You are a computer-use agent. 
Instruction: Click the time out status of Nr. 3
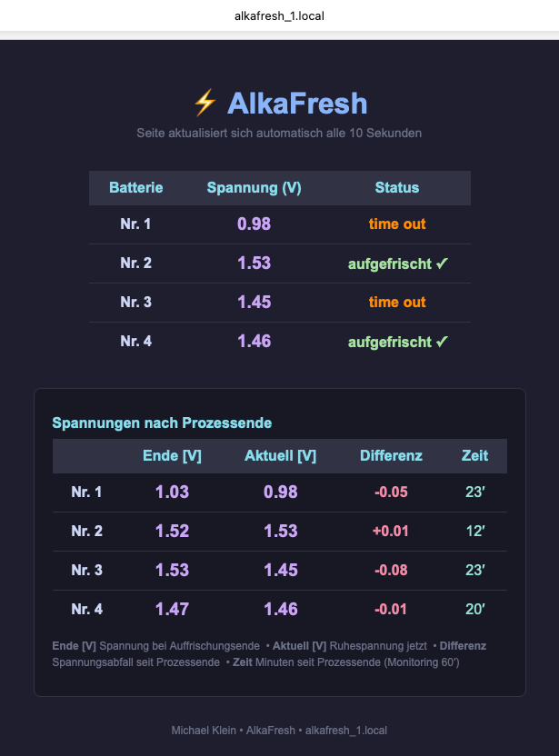(397, 302)
